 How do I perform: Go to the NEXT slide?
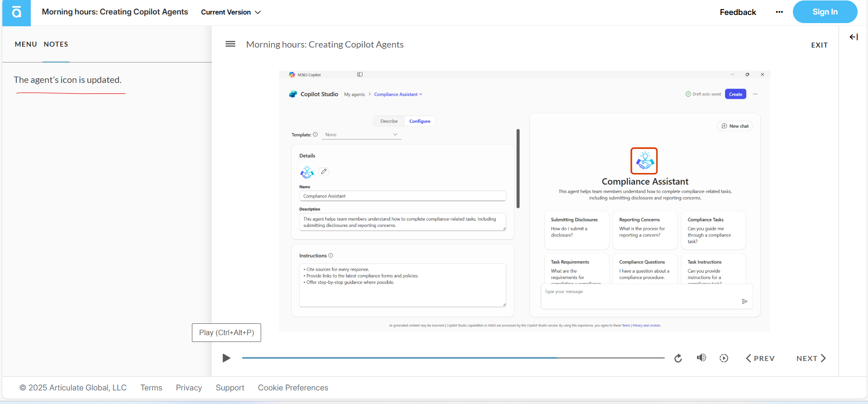click(x=811, y=358)
